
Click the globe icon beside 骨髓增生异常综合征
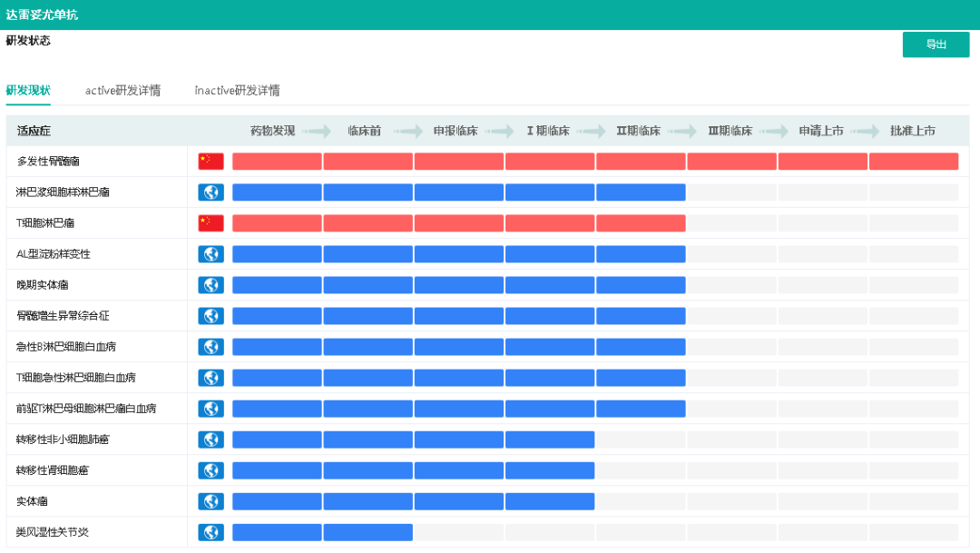click(x=211, y=316)
